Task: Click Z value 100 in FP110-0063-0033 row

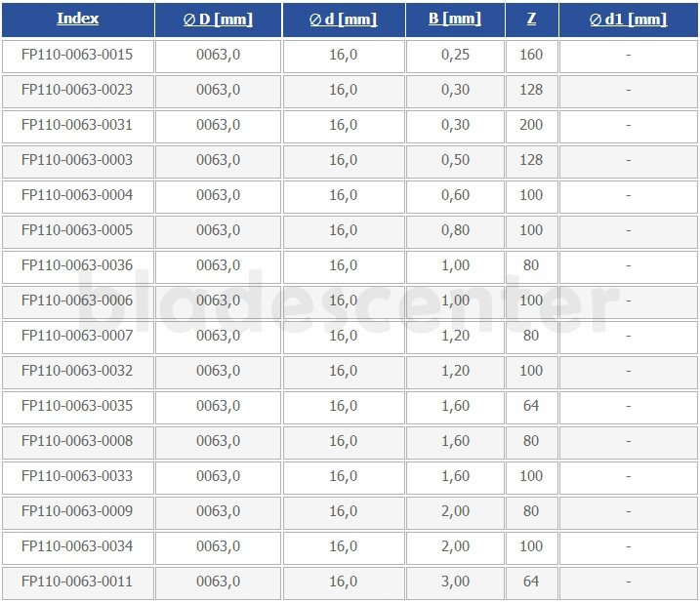Action: click(531, 476)
